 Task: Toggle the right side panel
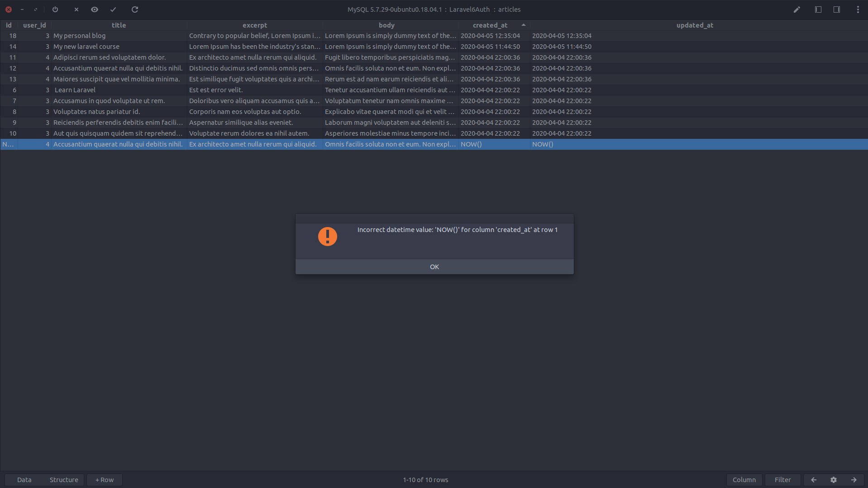coord(837,9)
